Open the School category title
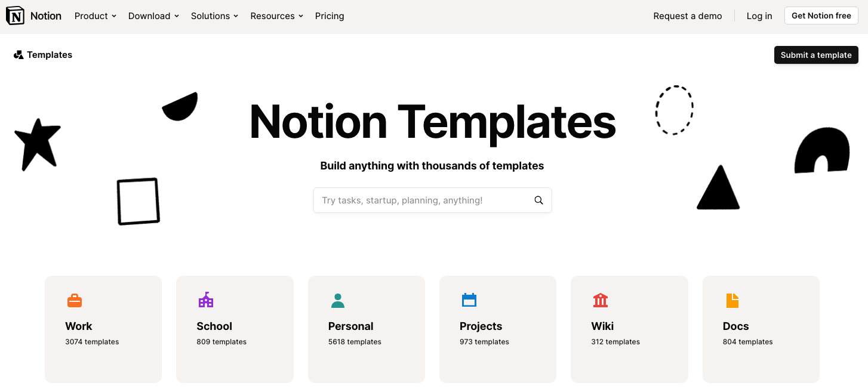Image resolution: width=868 pixels, height=392 pixels. pyautogui.click(x=214, y=326)
